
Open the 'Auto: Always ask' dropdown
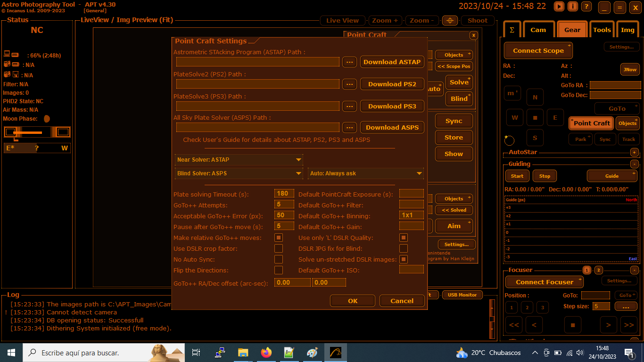(x=366, y=173)
